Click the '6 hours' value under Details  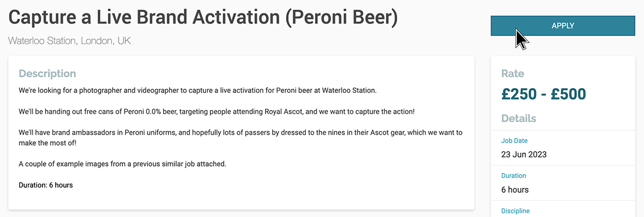point(515,190)
